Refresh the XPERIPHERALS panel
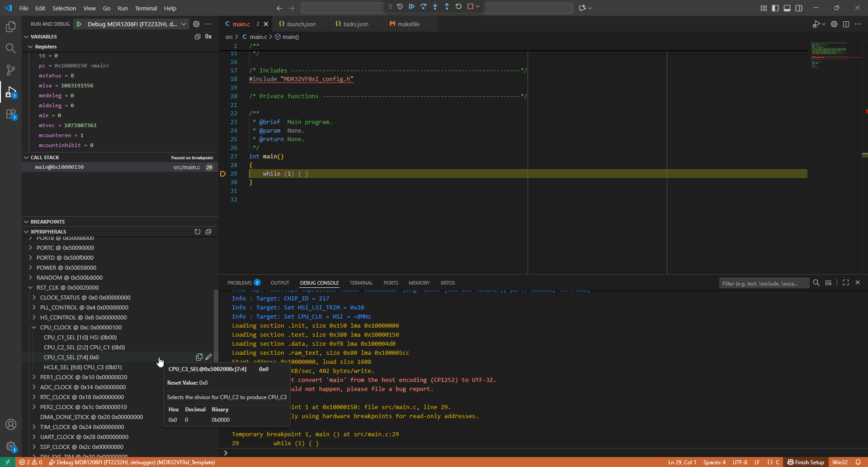 (x=198, y=232)
